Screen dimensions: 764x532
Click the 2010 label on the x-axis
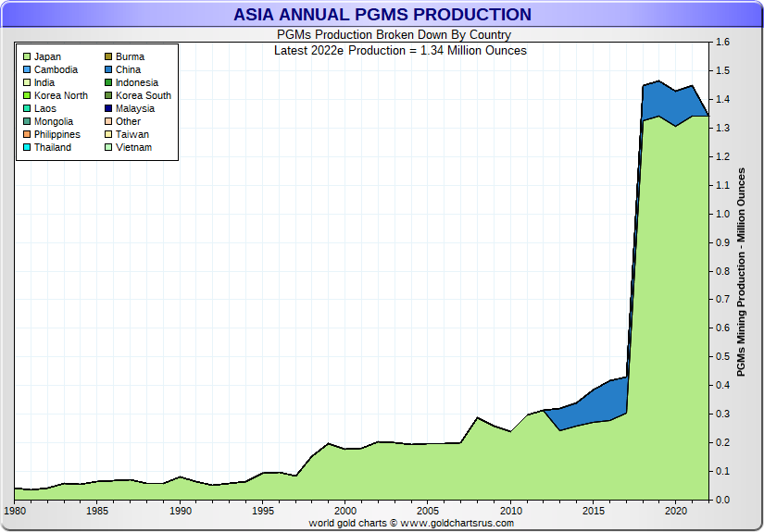509,511
